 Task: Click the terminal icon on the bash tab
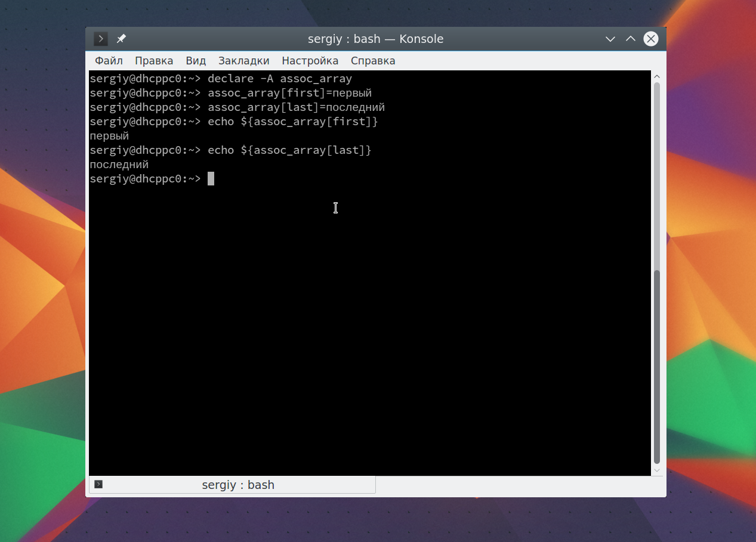98,484
